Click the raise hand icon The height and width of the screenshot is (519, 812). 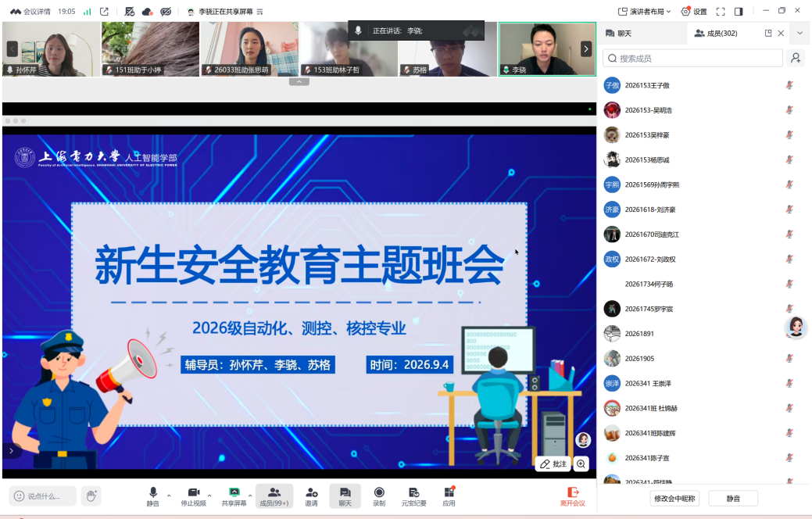point(91,496)
